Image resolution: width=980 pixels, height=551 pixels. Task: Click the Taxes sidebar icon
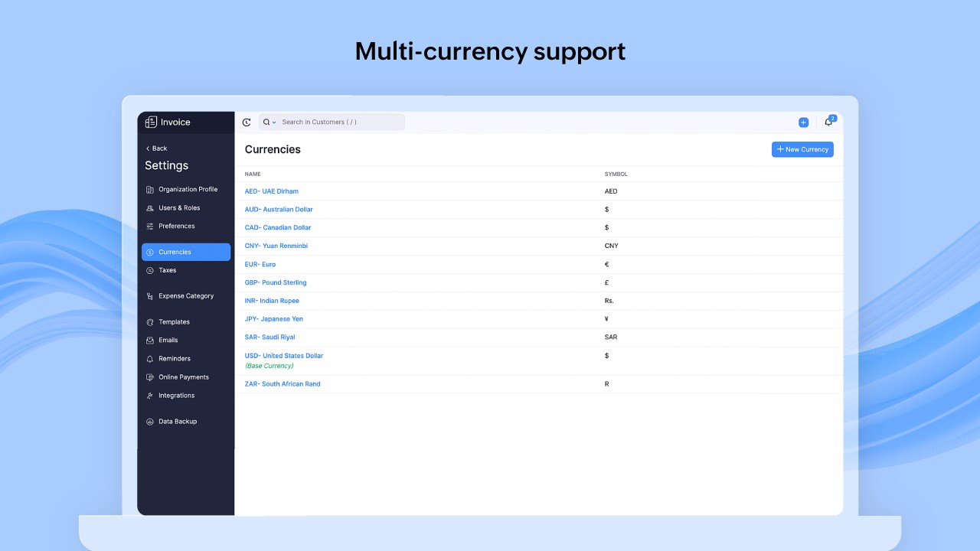point(150,270)
